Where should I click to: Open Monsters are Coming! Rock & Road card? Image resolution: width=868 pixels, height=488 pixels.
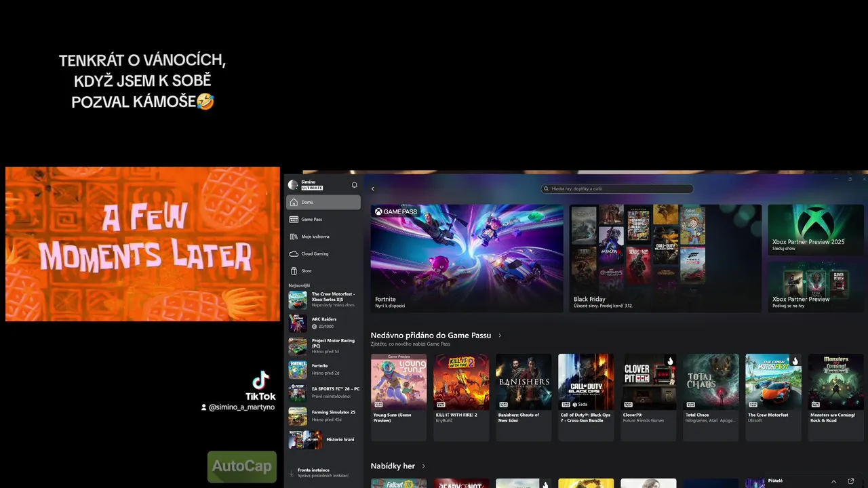835,397
